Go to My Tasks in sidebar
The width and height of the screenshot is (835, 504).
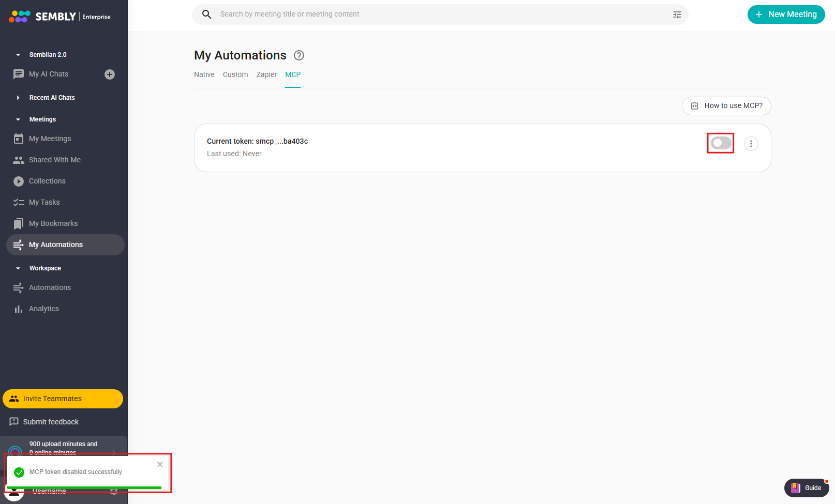pos(44,202)
